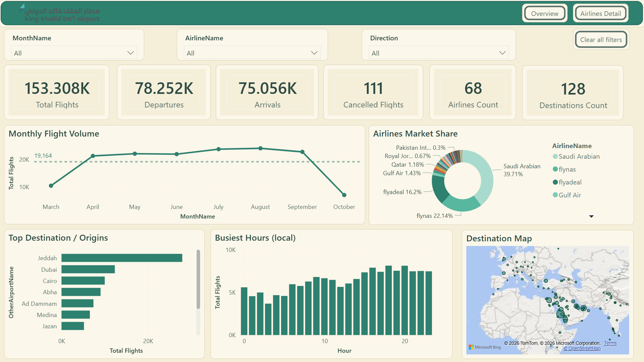Select the Cairo bar

83,281
